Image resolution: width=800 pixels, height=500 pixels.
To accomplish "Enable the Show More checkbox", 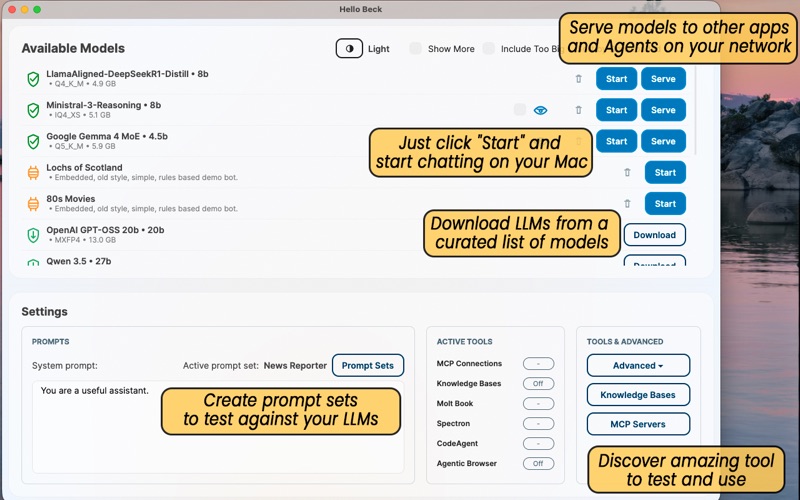I will 415,48.
